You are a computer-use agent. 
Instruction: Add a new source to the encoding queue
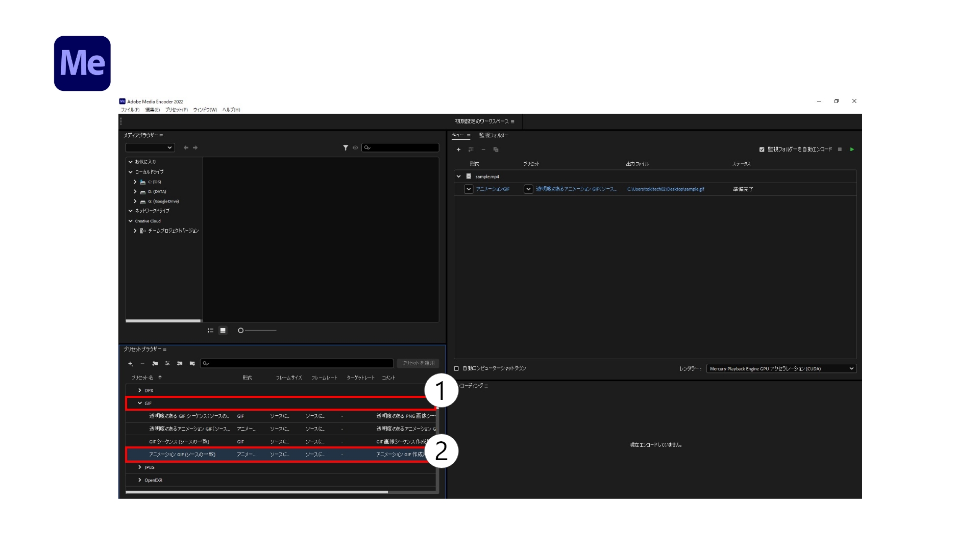[x=458, y=149]
